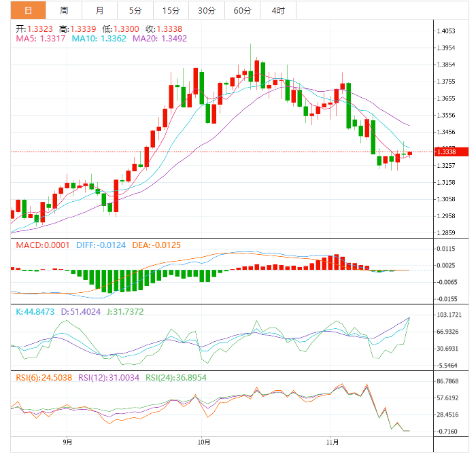Click the 11月 date axis label
Image resolution: width=476 pixels, height=456 pixels.
point(333,442)
